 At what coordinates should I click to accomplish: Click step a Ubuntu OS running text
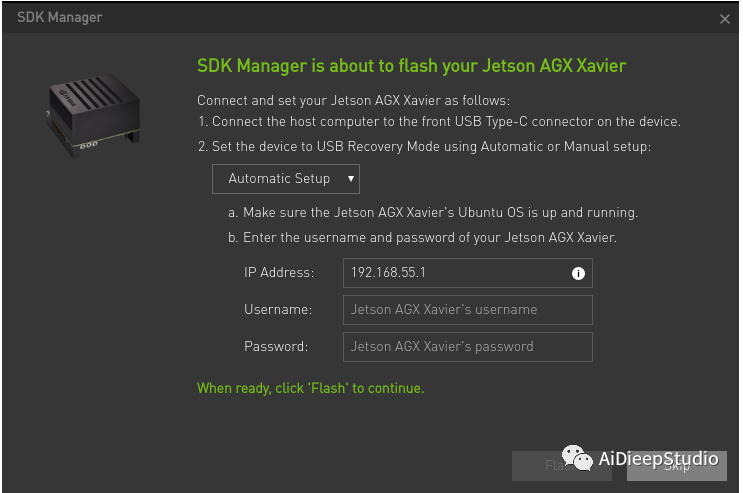[433, 212]
